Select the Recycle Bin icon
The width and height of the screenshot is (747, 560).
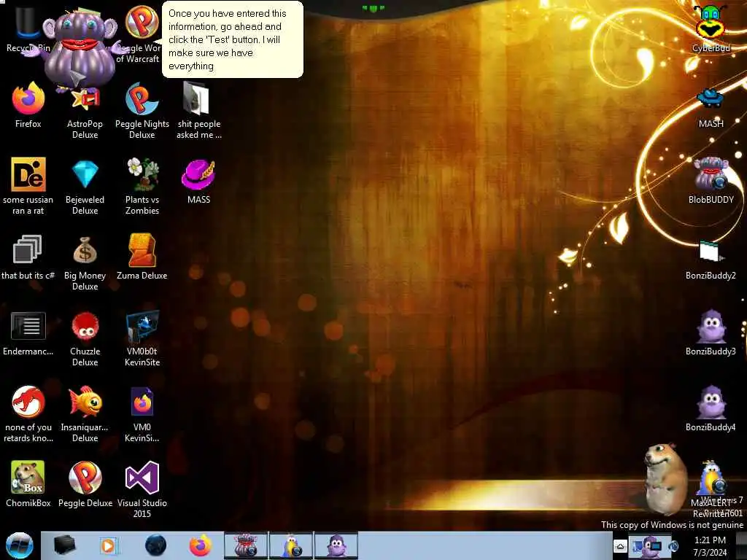tap(28, 28)
